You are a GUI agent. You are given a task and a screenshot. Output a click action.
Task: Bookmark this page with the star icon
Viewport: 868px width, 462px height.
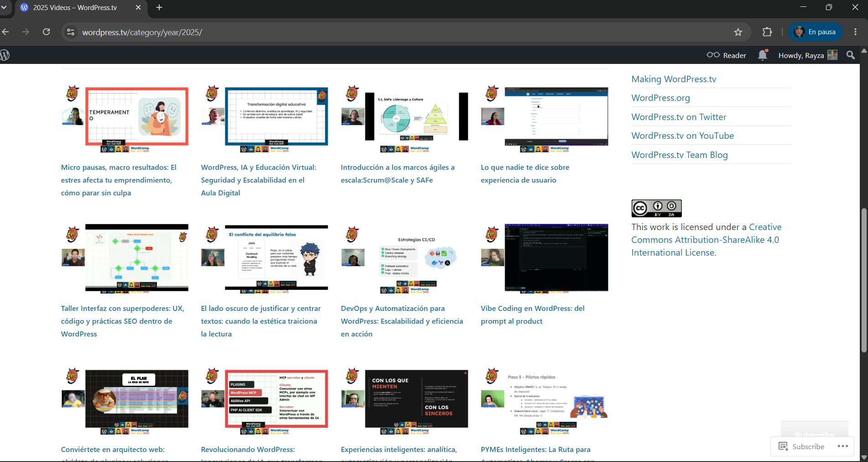pos(738,32)
